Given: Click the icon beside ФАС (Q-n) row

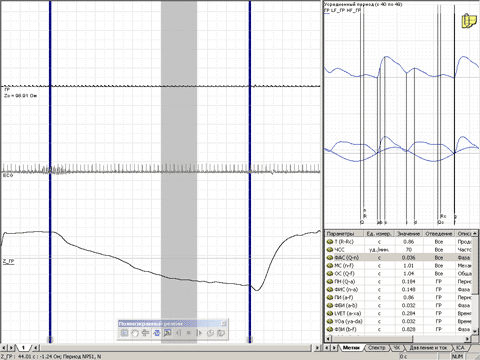Looking at the screenshot, I should point(330,258).
